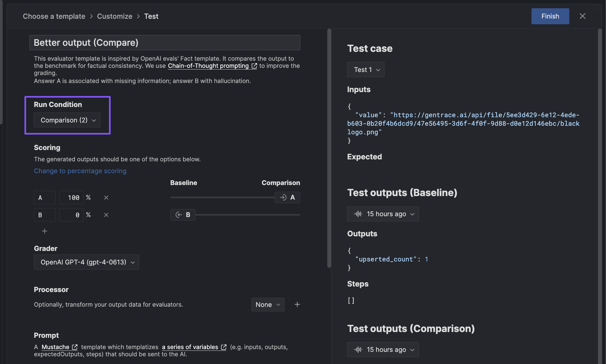Go to the Customize step
606x364 pixels.
tap(115, 16)
